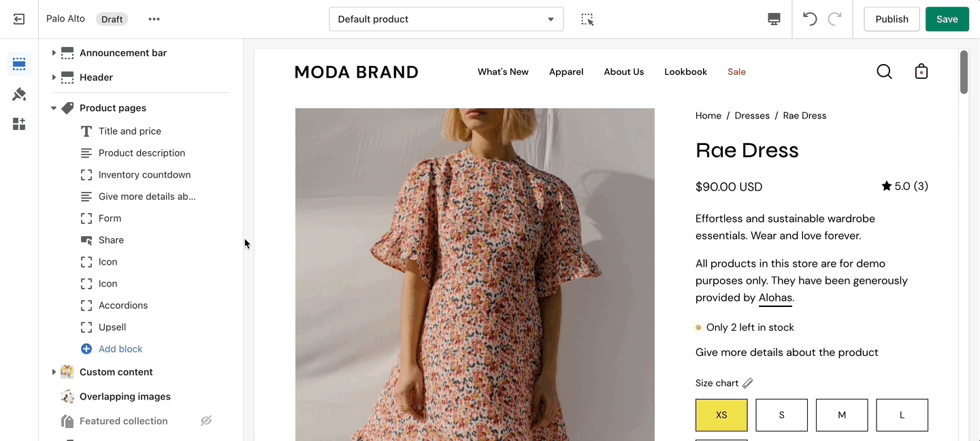This screenshot has height=441, width=980.
Task: Switch the desktop preview device icon
Action: [774, 19]
